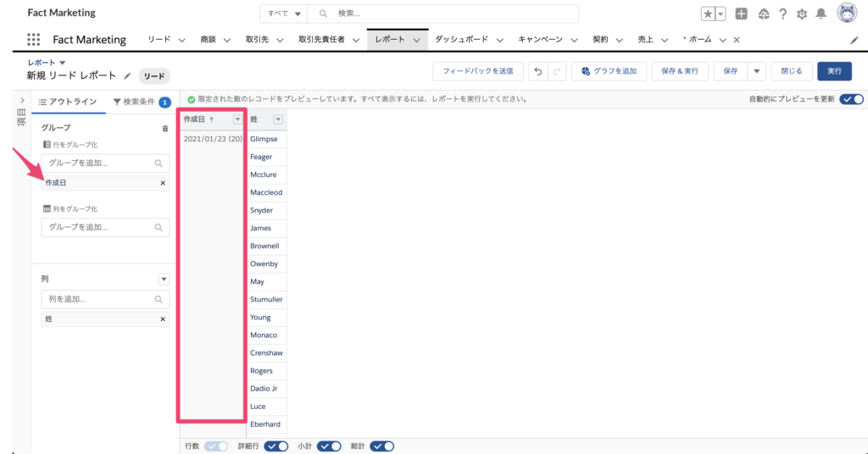Click the 2021/01/23 (20) group cell
The height and width of the screenshot is (454, 868).
click(213, 140)
